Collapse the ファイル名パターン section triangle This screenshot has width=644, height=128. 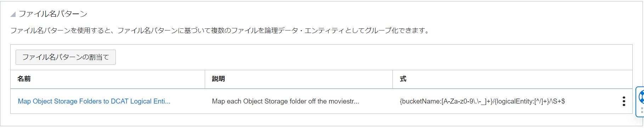tap(13, 15)
